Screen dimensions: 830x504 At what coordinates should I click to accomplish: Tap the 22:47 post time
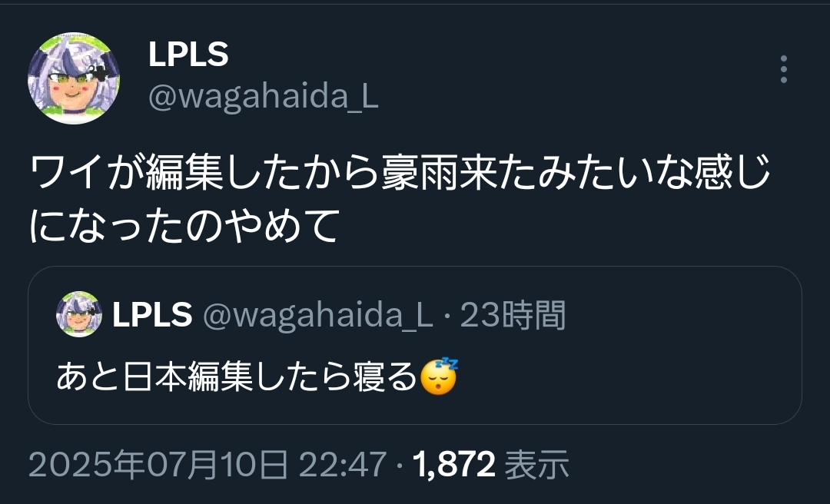point(343,465)
